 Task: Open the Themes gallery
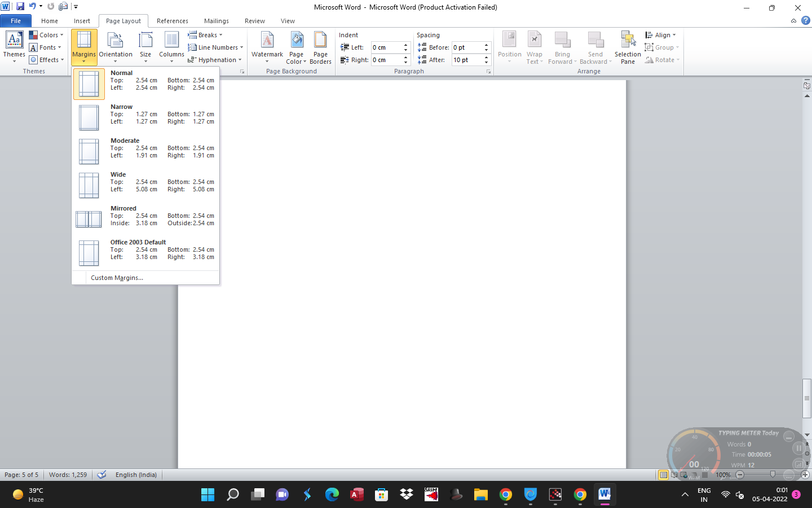pos(14,47)
